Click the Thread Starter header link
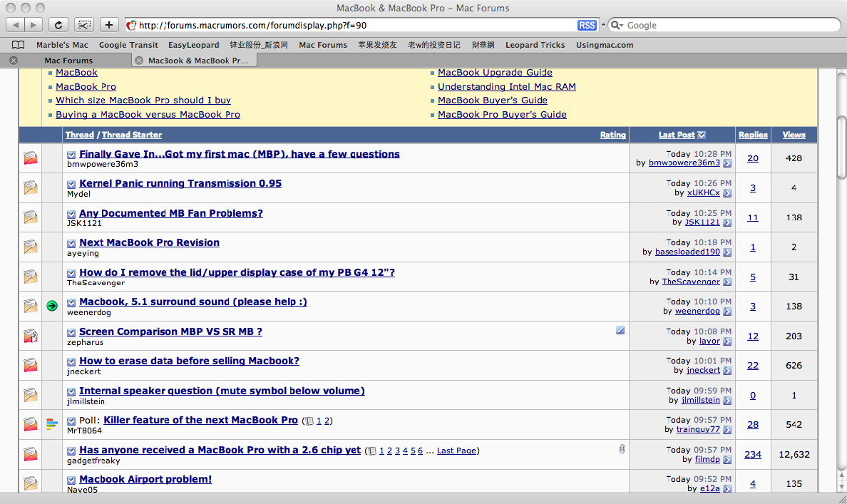The image size is (847, 504). click(x=132, y=135)
